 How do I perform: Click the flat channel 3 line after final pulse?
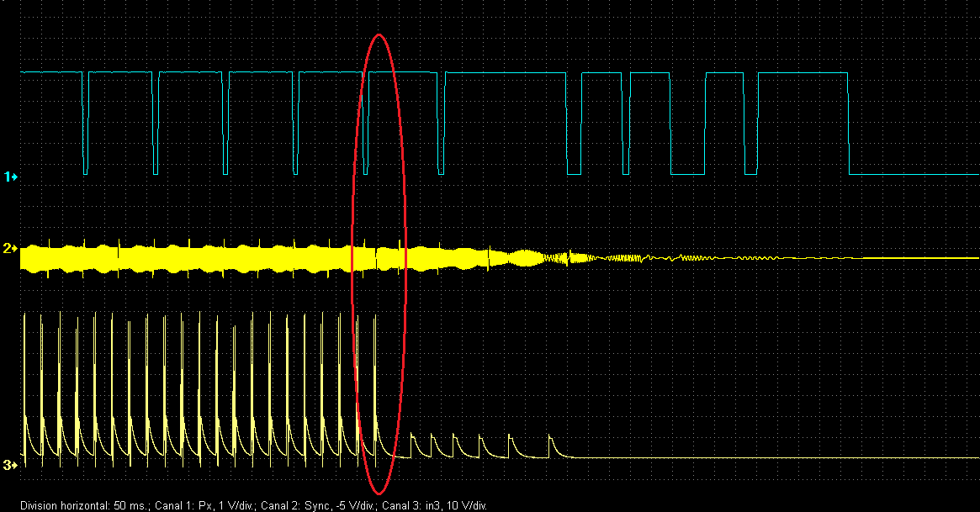pyautogui.click(x=757, y=457)
